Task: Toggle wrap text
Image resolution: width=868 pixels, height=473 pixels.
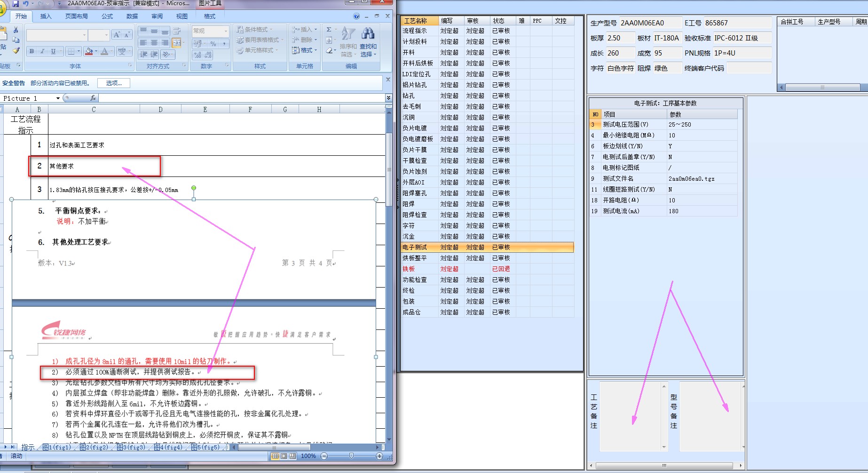Action: 177,32
